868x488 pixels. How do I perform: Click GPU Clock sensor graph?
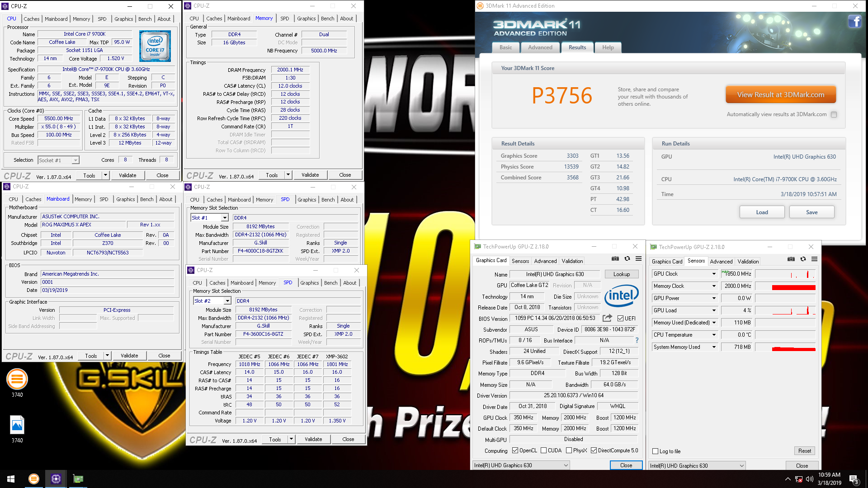click(x=785, y=274)
